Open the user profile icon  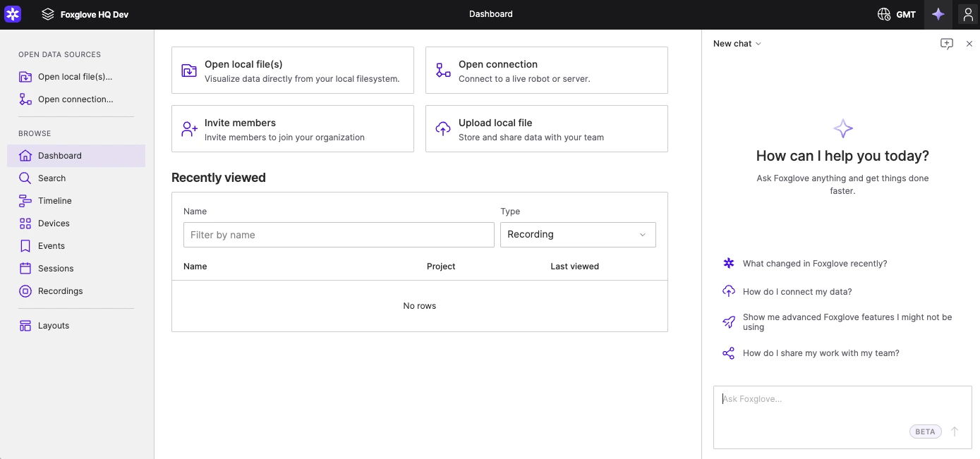[968, 14]
